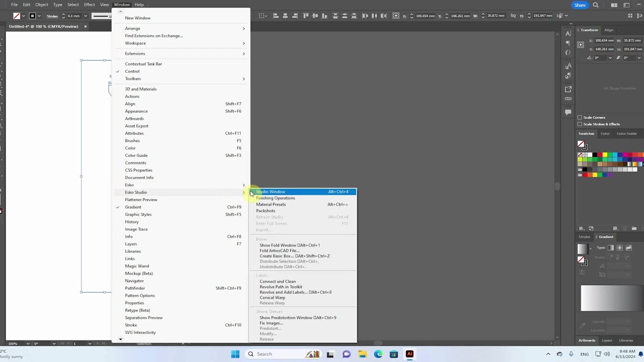The width and height of the screenshot is (644, 362).
Task: Click Window menu bottom scroll arrow
Action: coord(120,339)
